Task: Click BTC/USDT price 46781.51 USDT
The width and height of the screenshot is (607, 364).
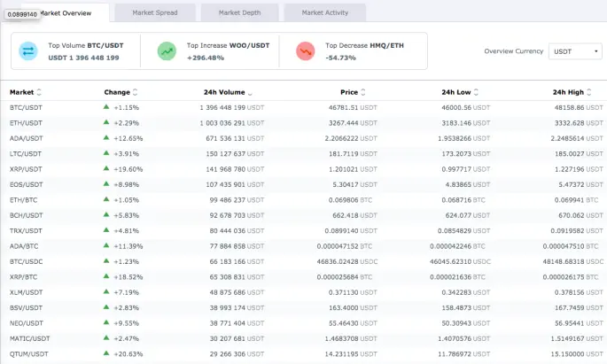Action: pos(353,107)
